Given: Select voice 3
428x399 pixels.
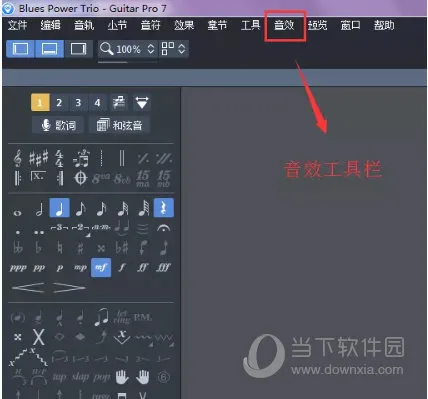Looking at the screenshot, I should pyautogui.click(x=78, y=102).
